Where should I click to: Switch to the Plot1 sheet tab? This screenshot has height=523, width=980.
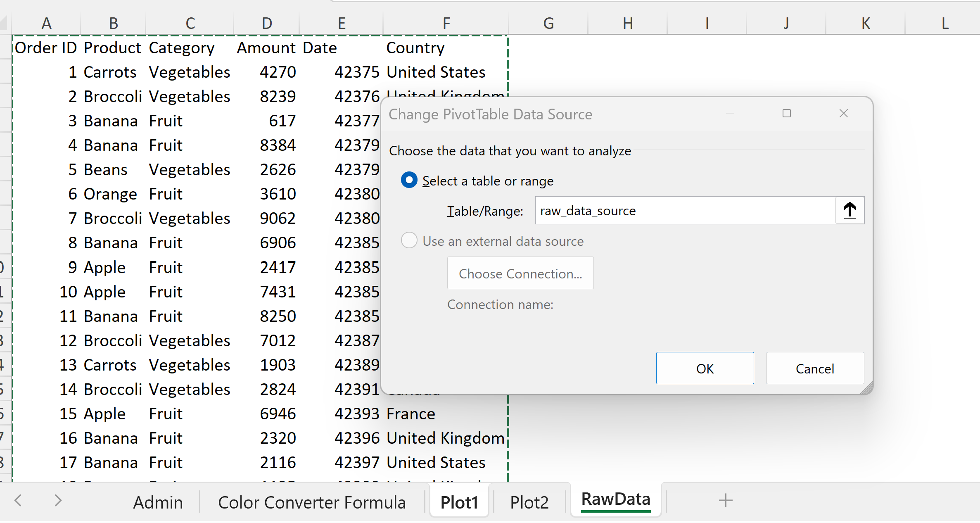click(x=459, y=502)
